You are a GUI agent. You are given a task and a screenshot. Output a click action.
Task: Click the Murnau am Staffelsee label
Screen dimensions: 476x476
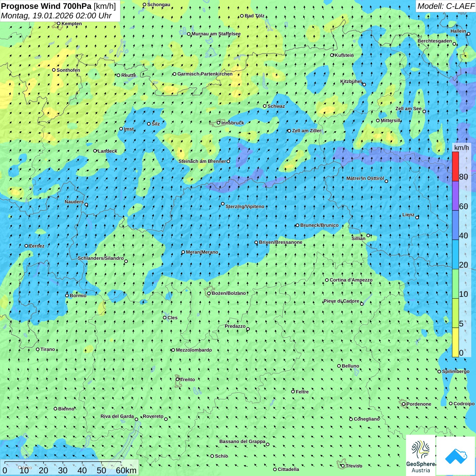216,34
